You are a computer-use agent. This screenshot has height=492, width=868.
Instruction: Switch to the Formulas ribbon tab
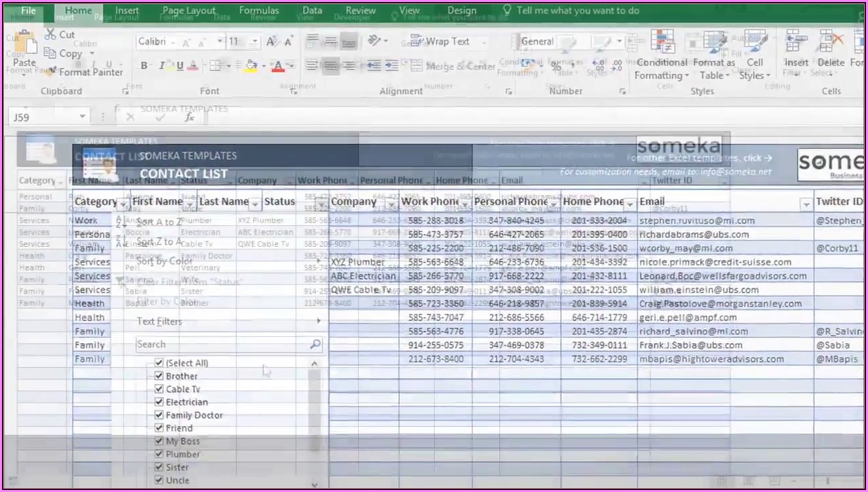pos(259,10)
